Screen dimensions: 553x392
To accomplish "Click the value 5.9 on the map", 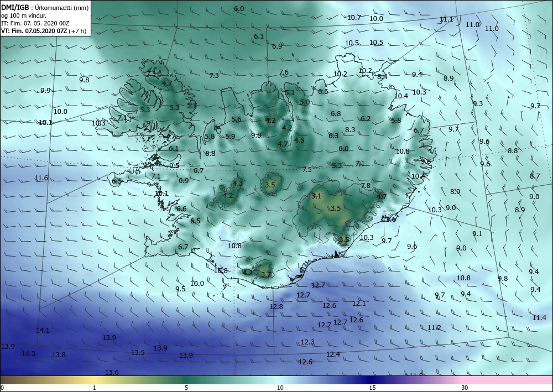I will [230, 136].
